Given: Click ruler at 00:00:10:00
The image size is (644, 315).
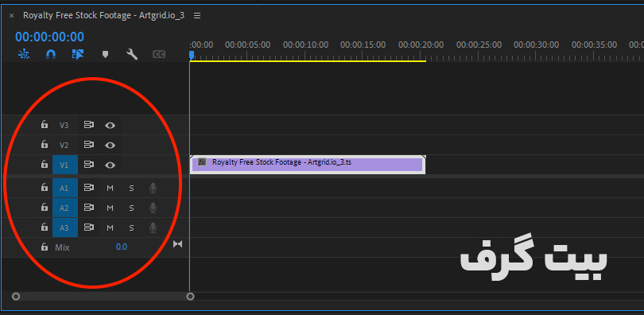Looking at the screenshot, I should coord(305,45).
